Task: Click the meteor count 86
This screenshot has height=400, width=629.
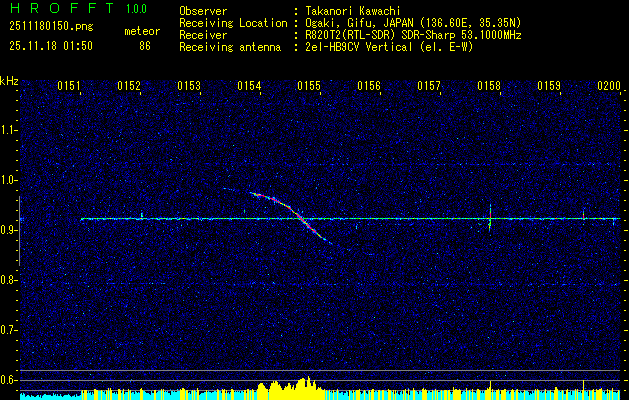Action: tap(145, 46)
